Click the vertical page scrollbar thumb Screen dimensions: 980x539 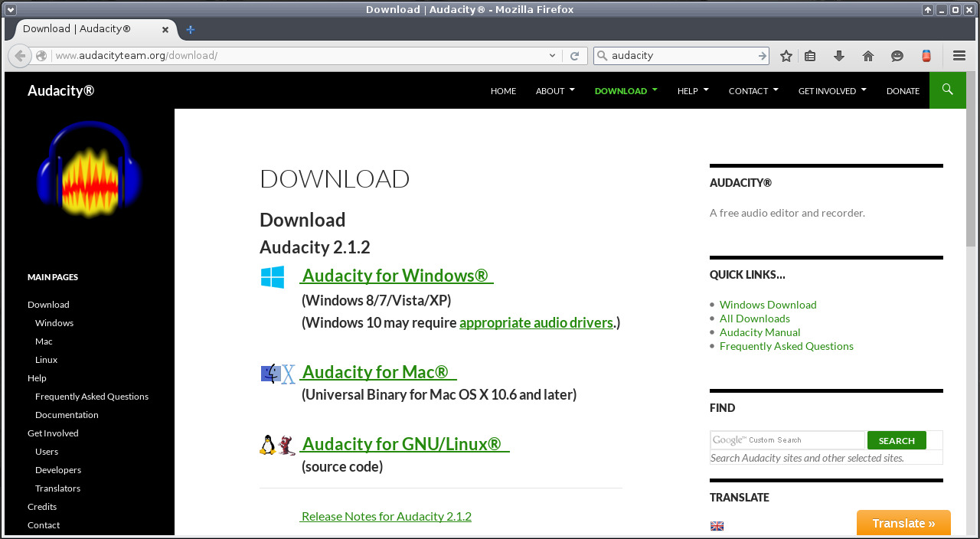pyautogui.click(x=971, y=159)
